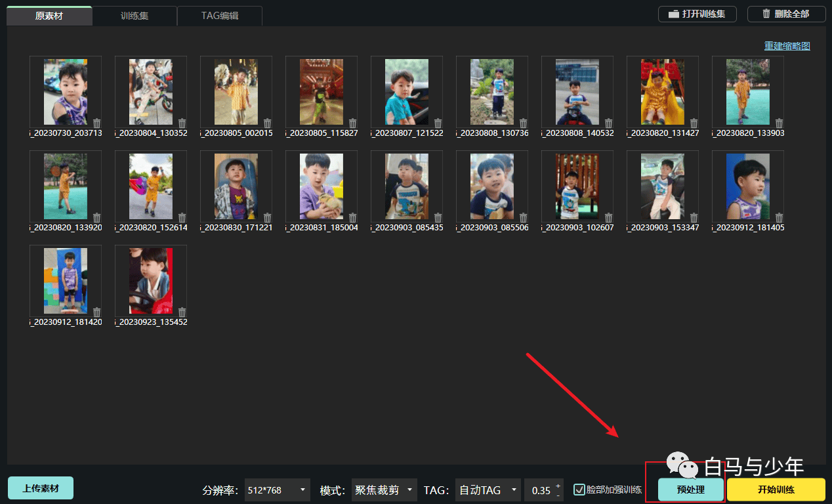
Task: Open the TAG编辑 tab
Action: (x=220, y=16)
